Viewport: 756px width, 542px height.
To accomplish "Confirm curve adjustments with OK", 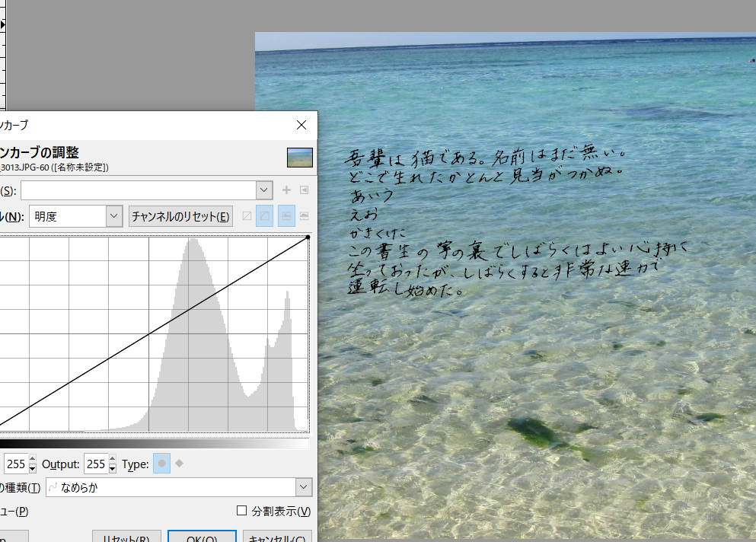I will (201, 537).
